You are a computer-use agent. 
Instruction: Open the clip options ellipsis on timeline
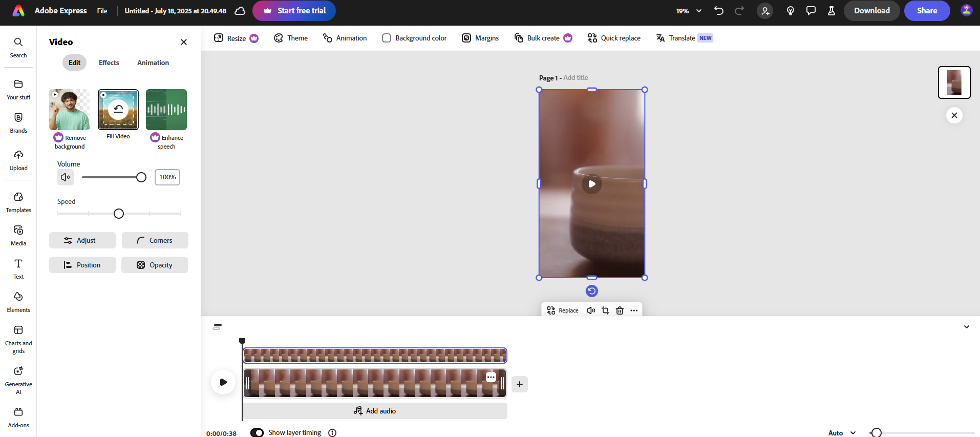tap(491, 377)
